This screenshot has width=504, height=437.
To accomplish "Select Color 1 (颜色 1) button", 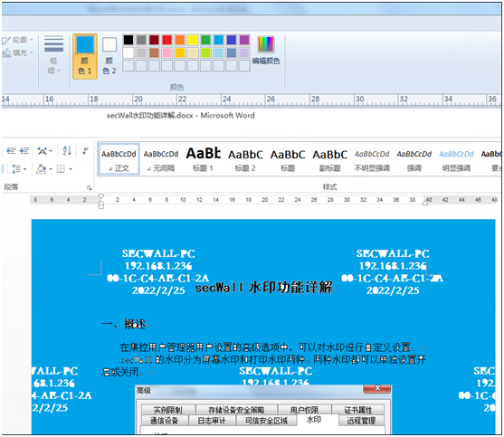I will pos(85,57).
